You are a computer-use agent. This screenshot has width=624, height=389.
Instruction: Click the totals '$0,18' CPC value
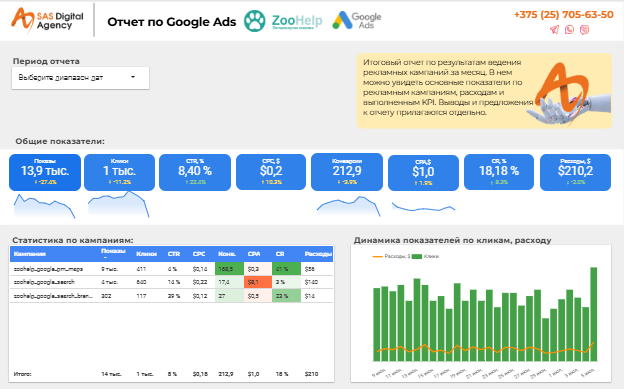coord(200,374)
